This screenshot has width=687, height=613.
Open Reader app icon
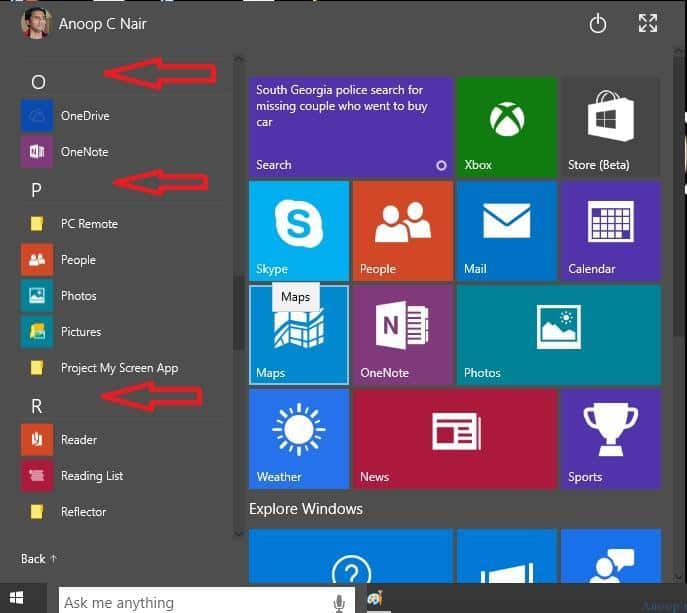click(37, 439)
